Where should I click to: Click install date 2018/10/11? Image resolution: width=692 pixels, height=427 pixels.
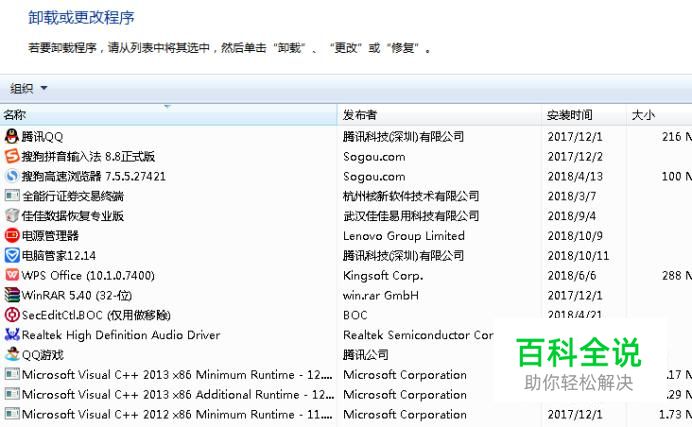[x=578, y=256]
